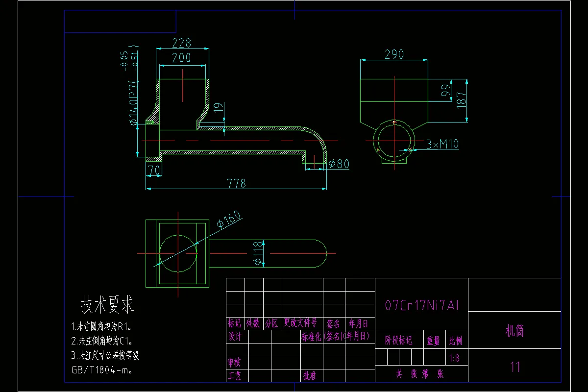Viewport: 588px width, 392px height.
Task: Click the 签名 header cell
Action: [x=334, y=323]
